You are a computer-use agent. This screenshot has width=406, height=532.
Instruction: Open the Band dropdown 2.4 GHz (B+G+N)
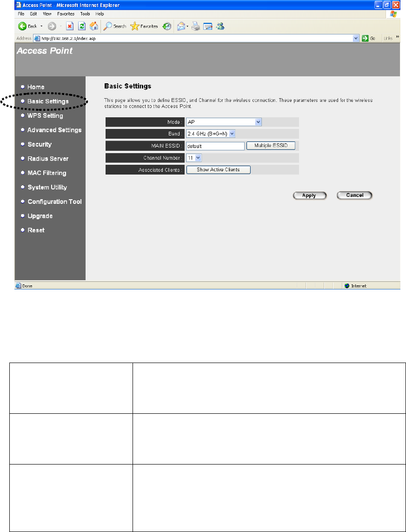coord(211,134)
